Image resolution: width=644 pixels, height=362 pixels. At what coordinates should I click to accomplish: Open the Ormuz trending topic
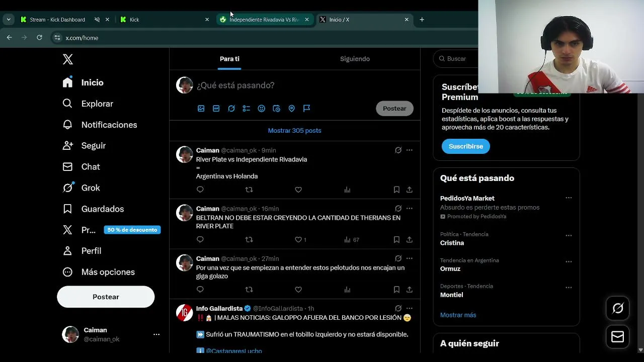tap(450, 269)
